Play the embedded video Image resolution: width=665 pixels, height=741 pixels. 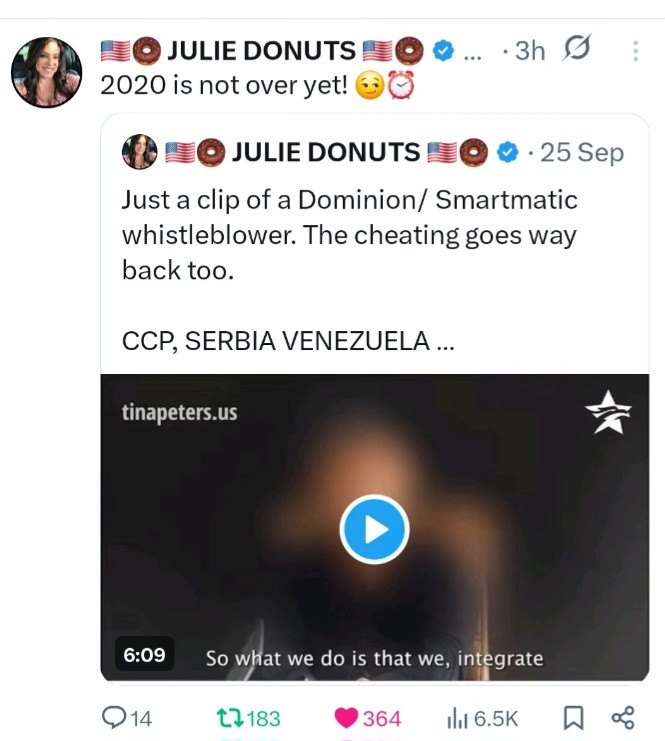[374, 530]
